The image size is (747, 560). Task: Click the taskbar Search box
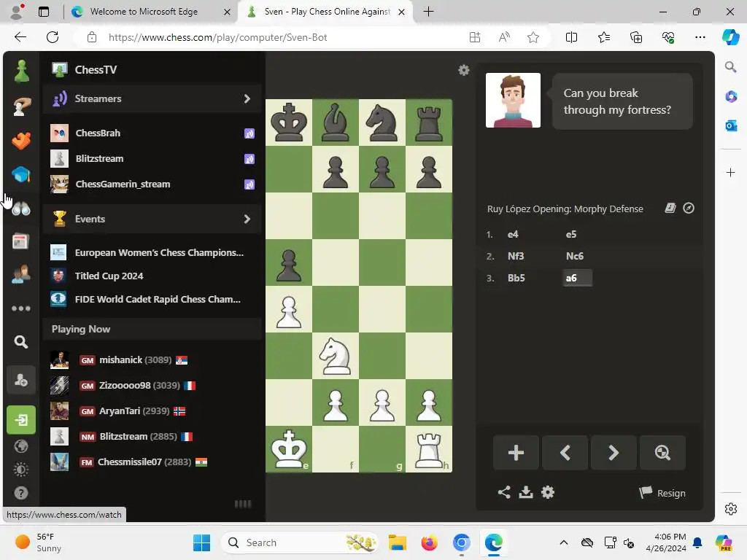pyautogui.click(x=300, y=542)
